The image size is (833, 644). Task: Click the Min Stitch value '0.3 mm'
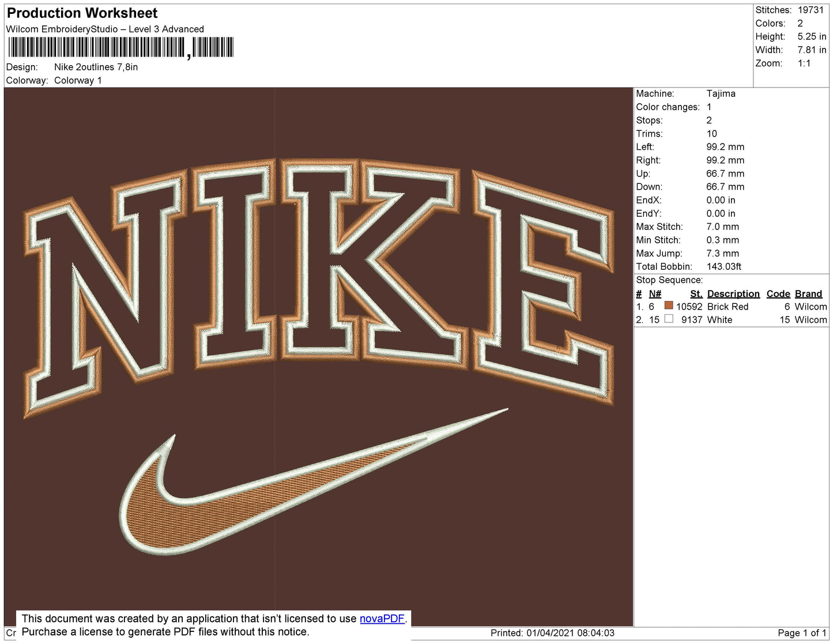pos(722,240)
